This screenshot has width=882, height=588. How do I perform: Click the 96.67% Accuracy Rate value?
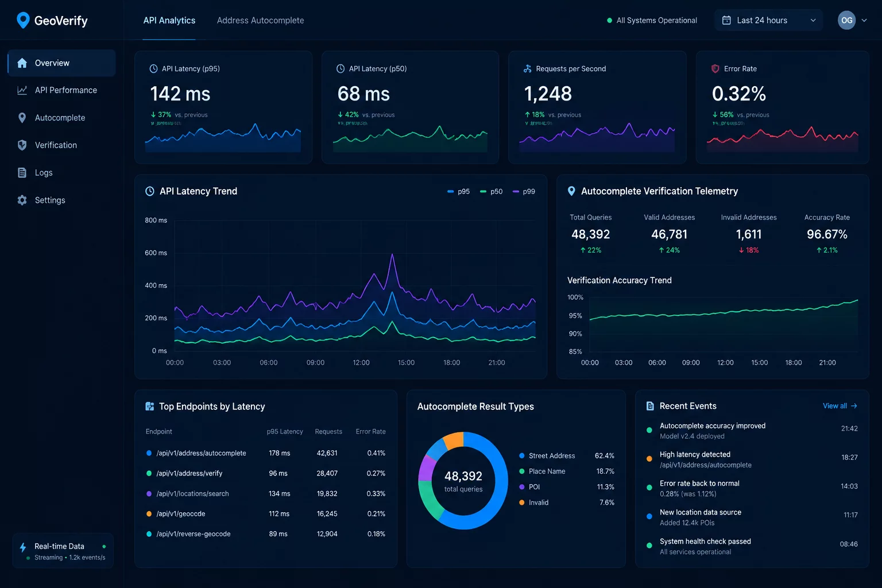point(827,234)
